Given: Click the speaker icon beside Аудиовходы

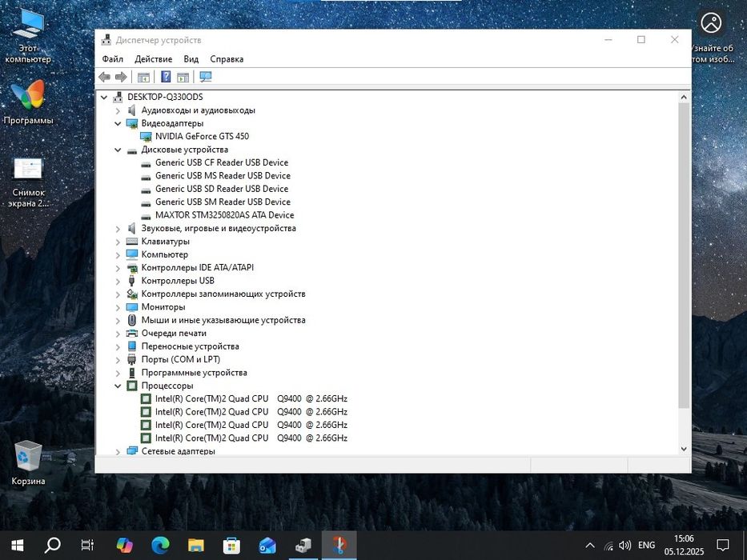Looking at the screenshot, I should (132, 110).
